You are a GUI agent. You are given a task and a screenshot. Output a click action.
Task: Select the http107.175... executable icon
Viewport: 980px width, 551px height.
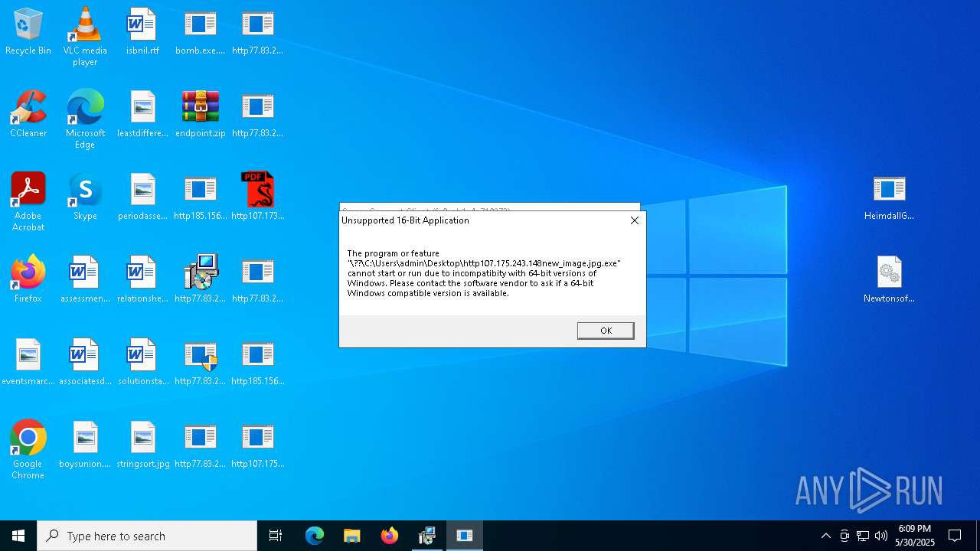click(257, 445)
